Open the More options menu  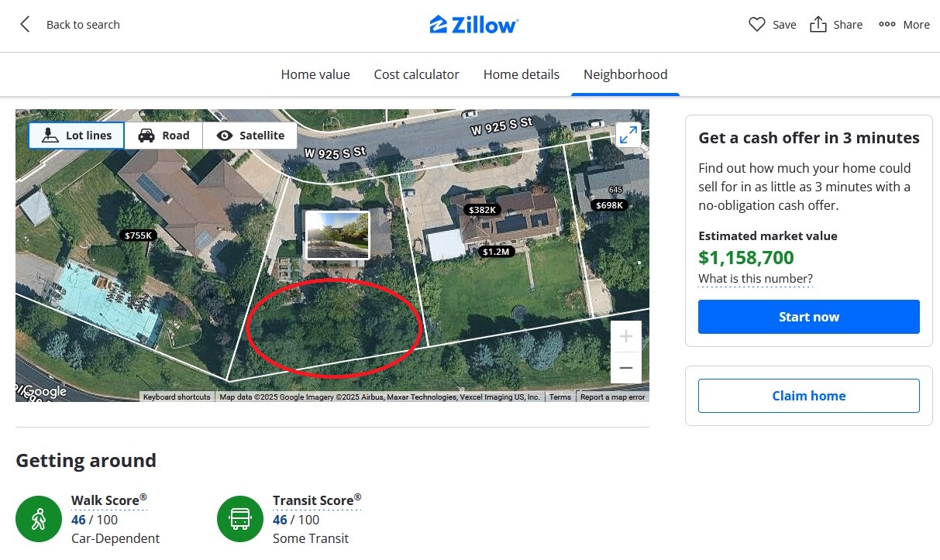(x=887, y=25)
